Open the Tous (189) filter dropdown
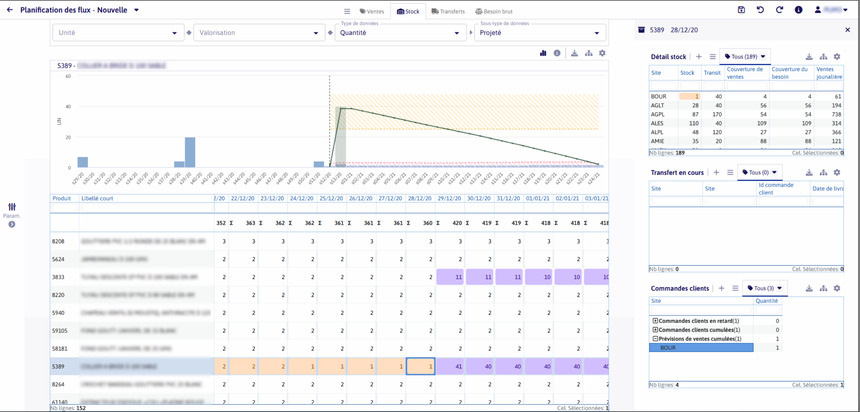The width and height of the screenshot is (860, 412). tap(745, 57)
